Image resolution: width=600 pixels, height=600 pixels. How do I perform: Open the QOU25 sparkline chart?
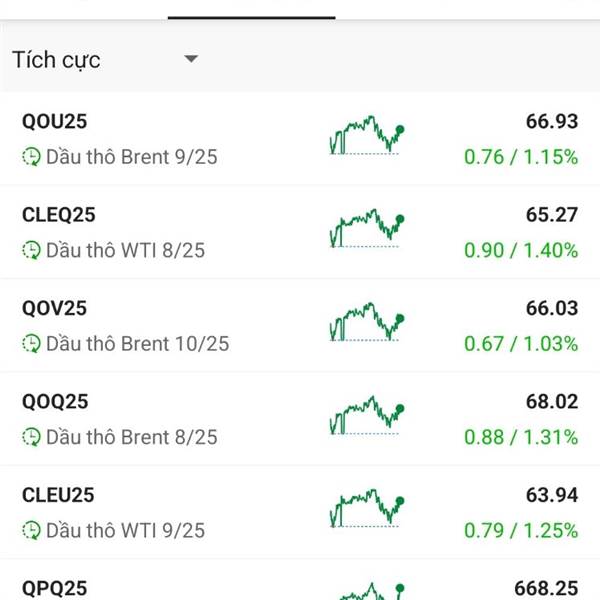click(367, 135)
